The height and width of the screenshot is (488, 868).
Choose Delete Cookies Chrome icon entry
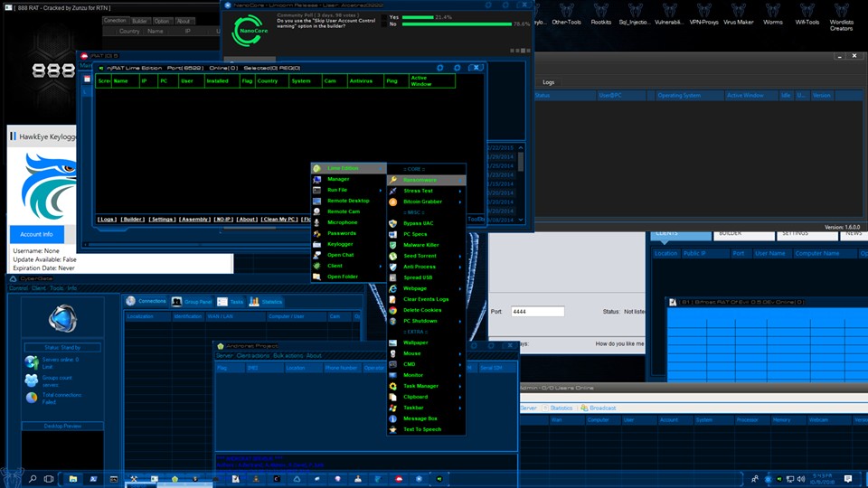[392, 310]
